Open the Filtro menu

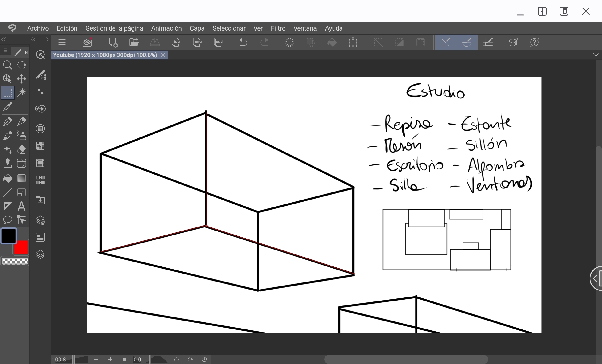pos(278,28)
